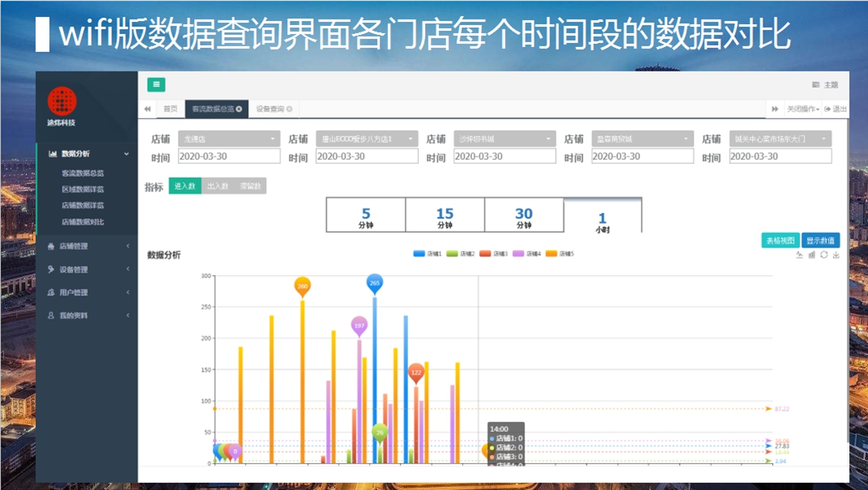Select the 1 小时 interval tab

pyautogui.click(x=603, y=216)
